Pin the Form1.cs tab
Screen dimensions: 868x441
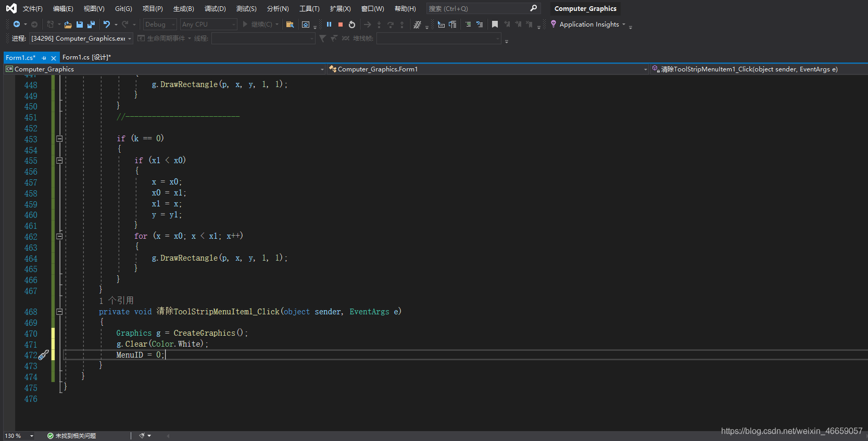(x=44, y=58)
